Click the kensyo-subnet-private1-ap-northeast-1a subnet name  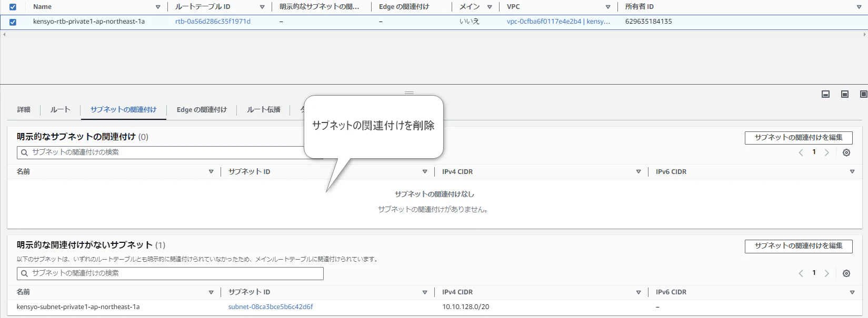tap(78, 307)
